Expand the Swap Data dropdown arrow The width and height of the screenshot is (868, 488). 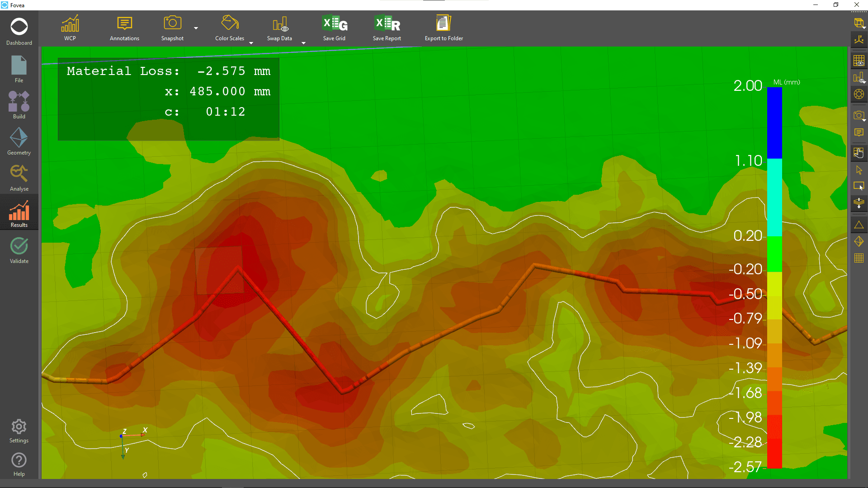tap(303, 43)
